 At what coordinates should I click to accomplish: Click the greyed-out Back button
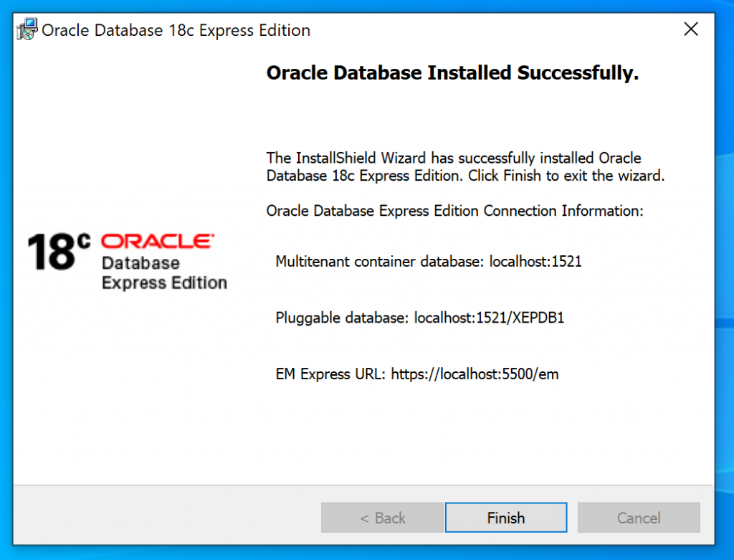(382, 518)
